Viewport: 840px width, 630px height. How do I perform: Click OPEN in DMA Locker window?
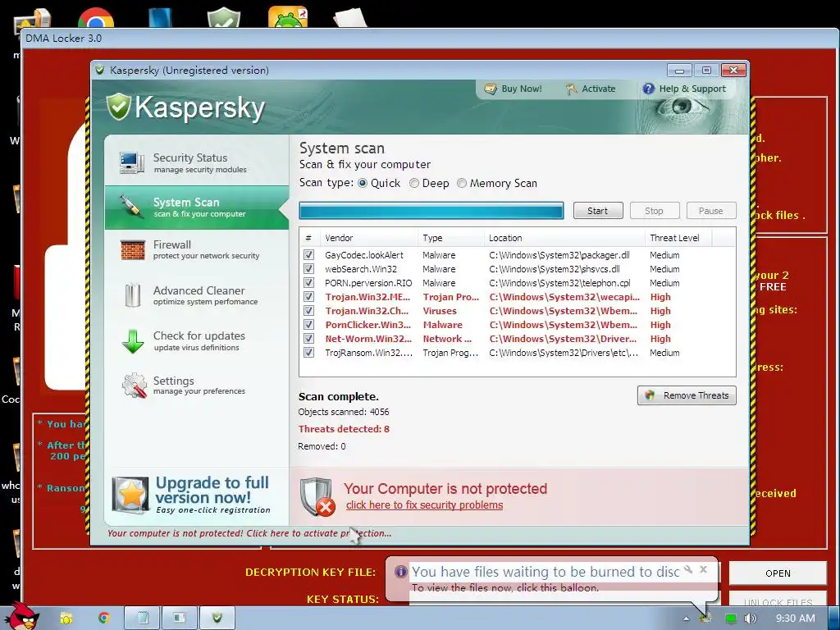tap(778, 573)
